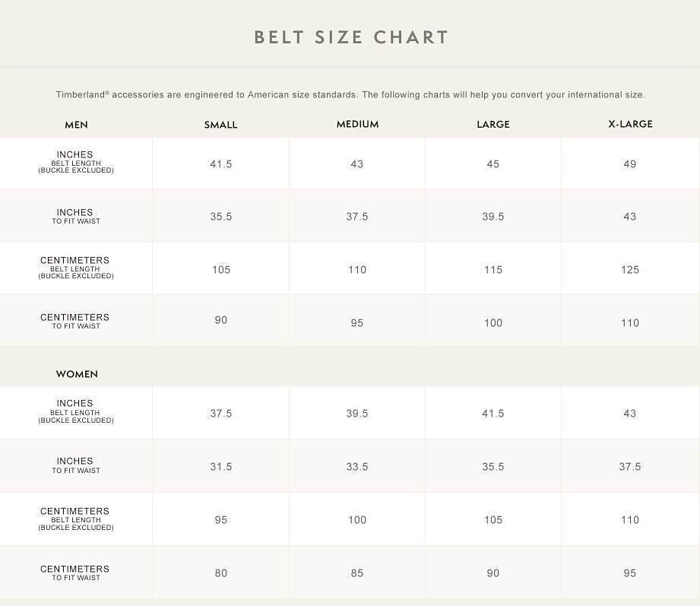Select women's X-Large 110 centimeters cell
Screen dimensions: 700x606
(630, 520)
